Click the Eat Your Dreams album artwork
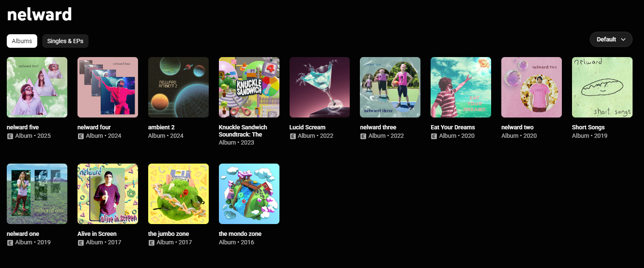 461,87
